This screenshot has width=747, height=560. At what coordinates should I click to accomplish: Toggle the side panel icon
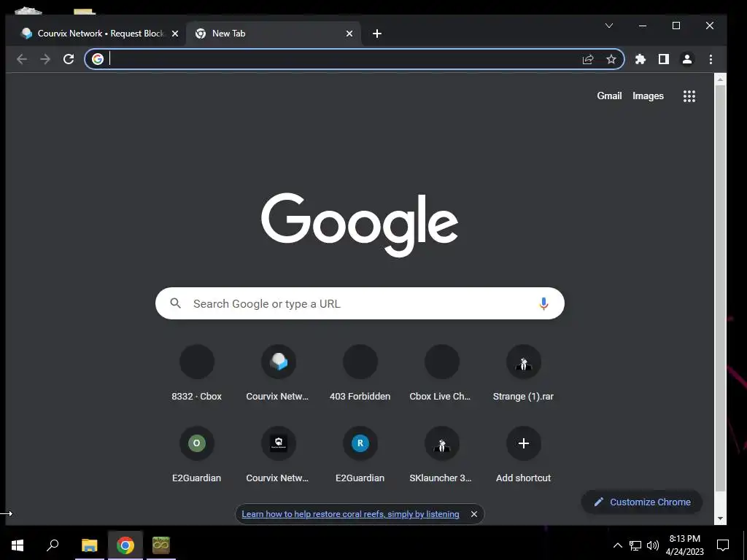tap(664, 59)
